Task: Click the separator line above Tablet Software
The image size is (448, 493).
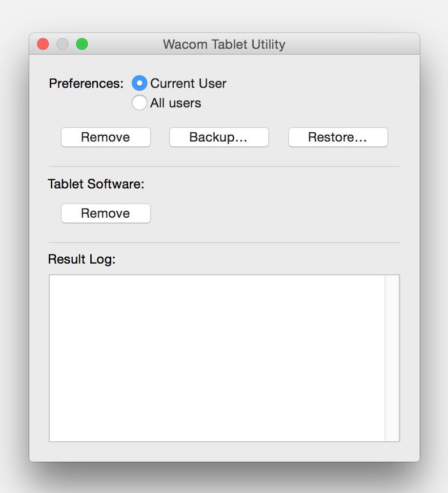Action: (x=224, y=166)
